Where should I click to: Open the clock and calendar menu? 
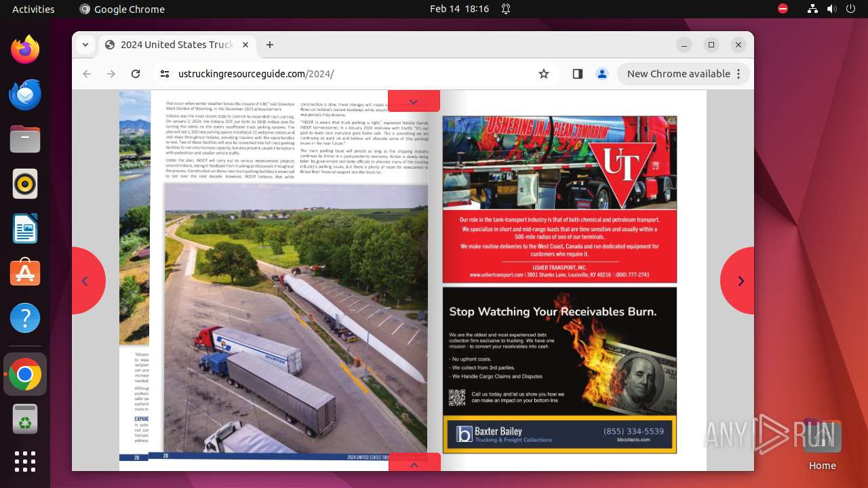click(x=459, y=9)
